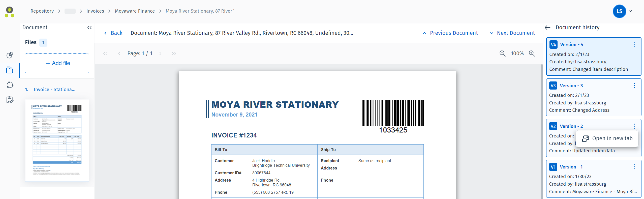Go to Invoices in the breadcrumb
This screenshot has width=644, height=199.
[95, 11]
